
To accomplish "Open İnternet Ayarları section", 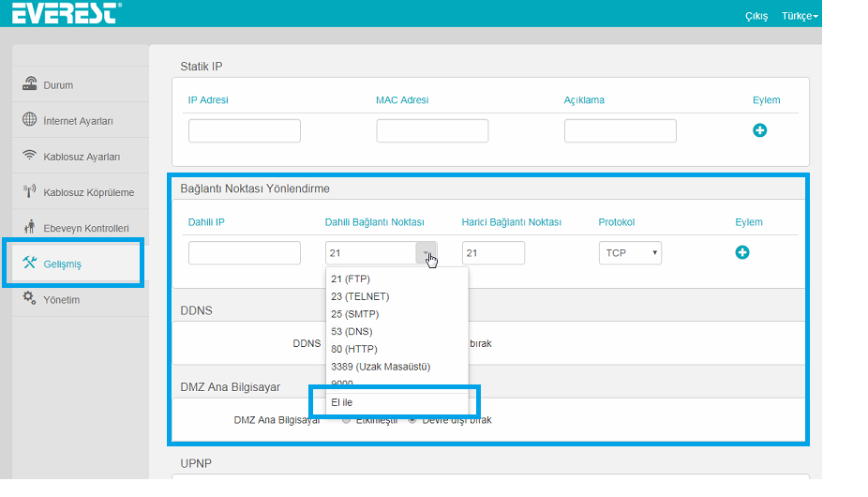I will (x=81, y=120).
